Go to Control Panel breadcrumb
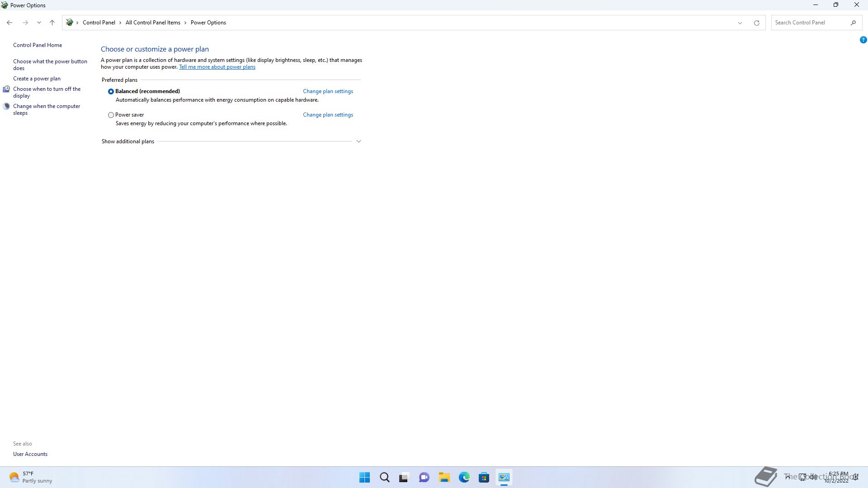Image resolution: width=868 pixels, height=488 pixels. coord(99,23)
